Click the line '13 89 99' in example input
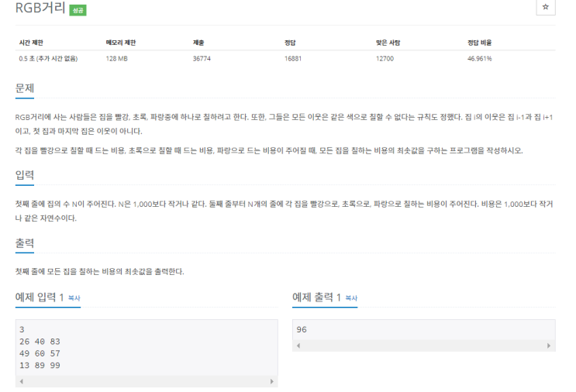The image size is (576, 392). tap(40, 366)
